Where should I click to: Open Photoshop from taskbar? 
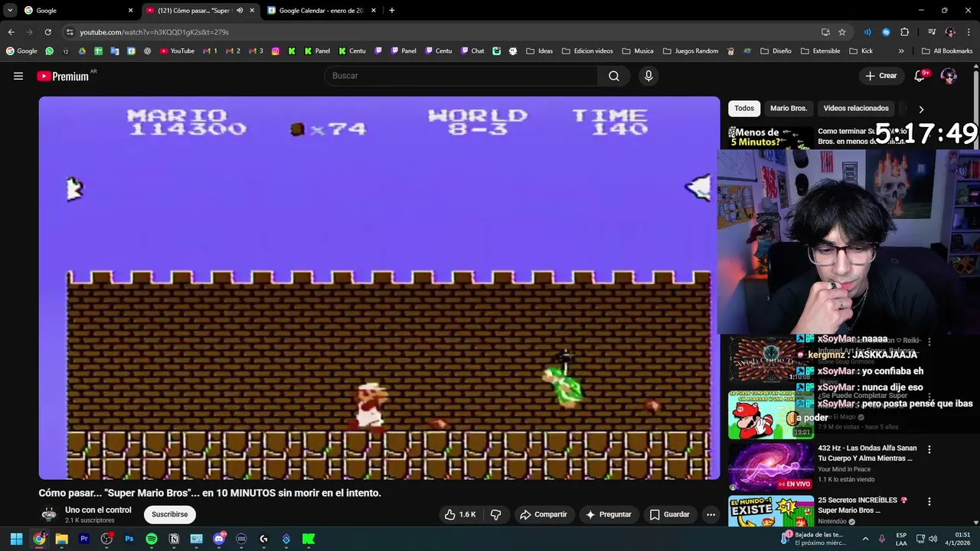129,539
